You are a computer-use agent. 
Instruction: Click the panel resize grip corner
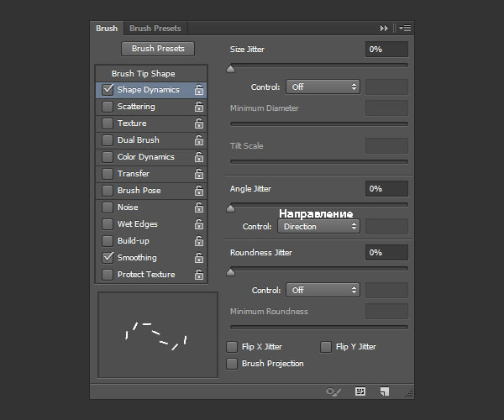tap(409, 394)
